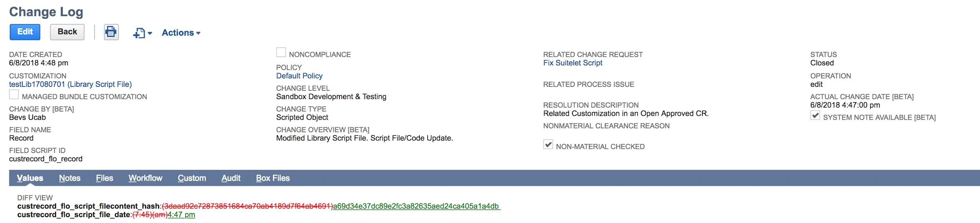The image size is (980, 223).
Task: Toggle the Noncompliance checkbox
Action: click(x=281, y=52)
